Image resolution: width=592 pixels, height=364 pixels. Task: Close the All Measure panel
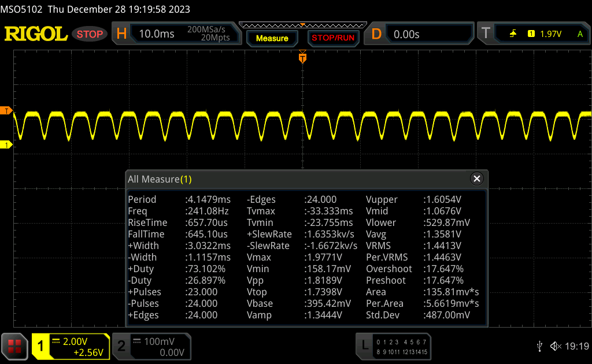click(476, 179)
